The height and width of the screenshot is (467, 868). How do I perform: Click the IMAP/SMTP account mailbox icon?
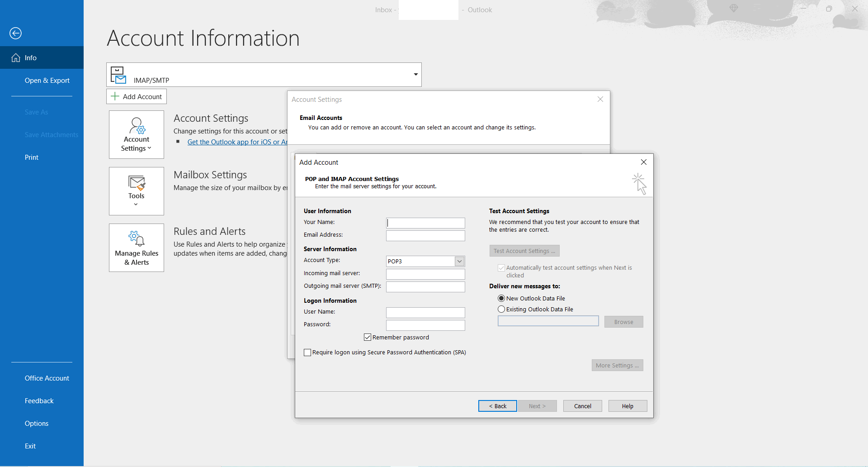[x=118, y=75]
